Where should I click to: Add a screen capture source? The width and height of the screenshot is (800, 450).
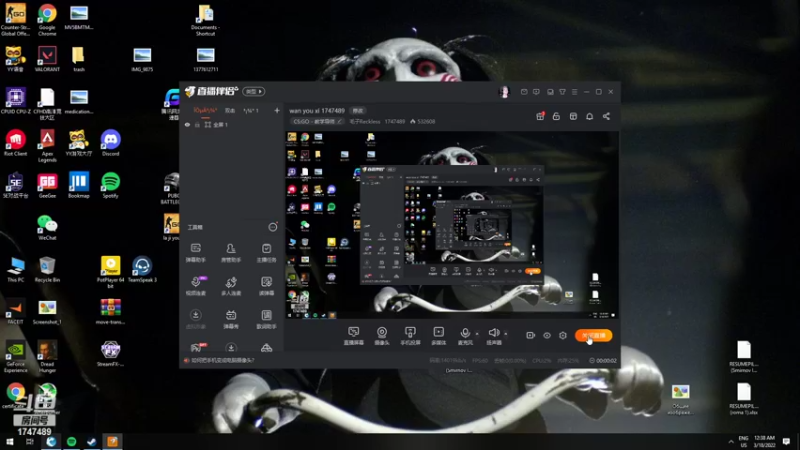point(354,336)
